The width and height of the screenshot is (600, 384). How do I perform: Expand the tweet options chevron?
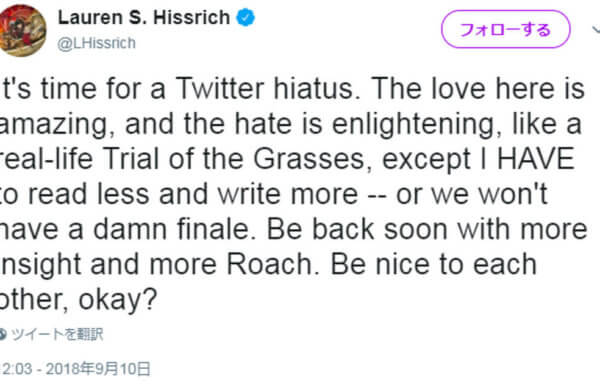(596, 29)
